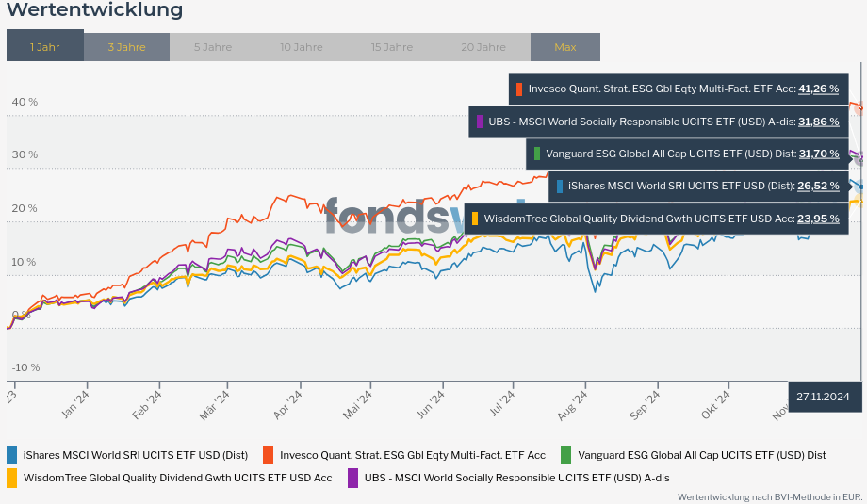Click the iShares 26,52 % tooltip value
Image resolution: width=867 pixels, height=504 pixels.
tap(818, 187)
